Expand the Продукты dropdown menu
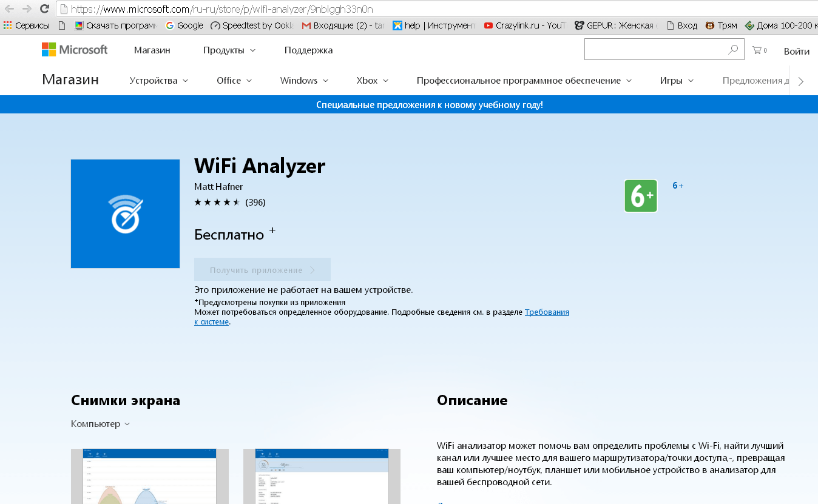818x504 pixels. (229, 50)
